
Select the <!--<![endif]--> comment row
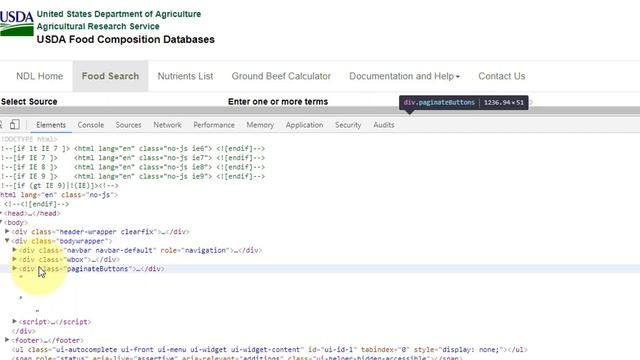click(x=36, y=204)
